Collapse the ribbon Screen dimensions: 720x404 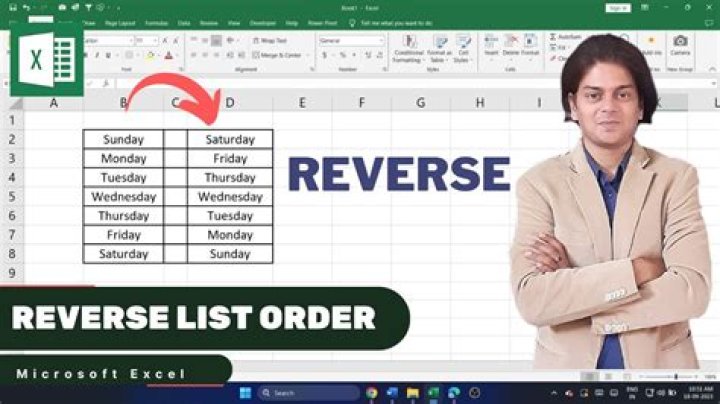(x=712, y=69)
